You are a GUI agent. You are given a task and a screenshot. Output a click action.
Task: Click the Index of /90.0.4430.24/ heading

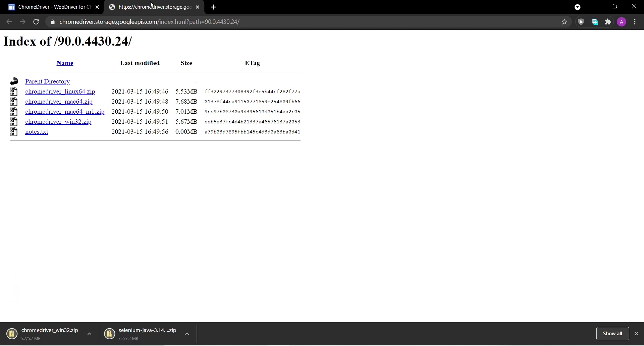pos(68,41)
